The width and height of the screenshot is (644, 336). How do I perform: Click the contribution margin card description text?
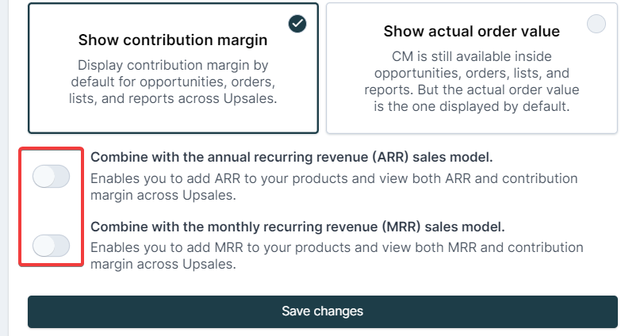[x=173, y=82]
